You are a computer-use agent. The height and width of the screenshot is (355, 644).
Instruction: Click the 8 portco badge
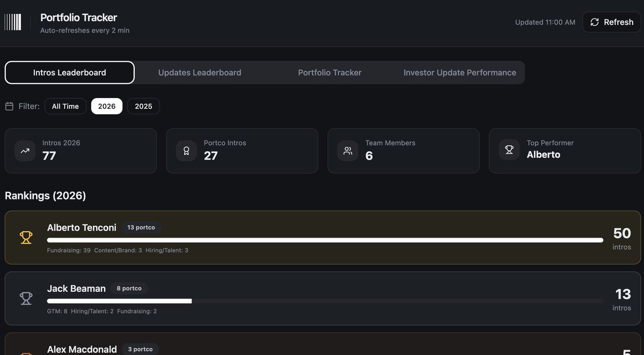tap(129, 289)
